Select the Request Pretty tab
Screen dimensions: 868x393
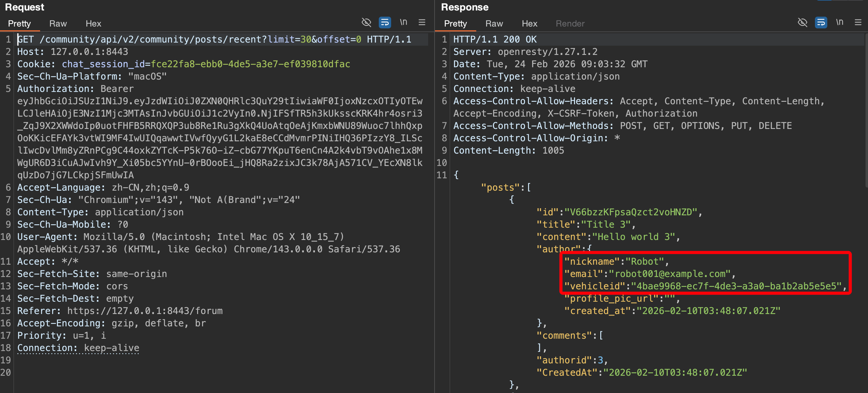pyautogui.click(x=19, y=23)
